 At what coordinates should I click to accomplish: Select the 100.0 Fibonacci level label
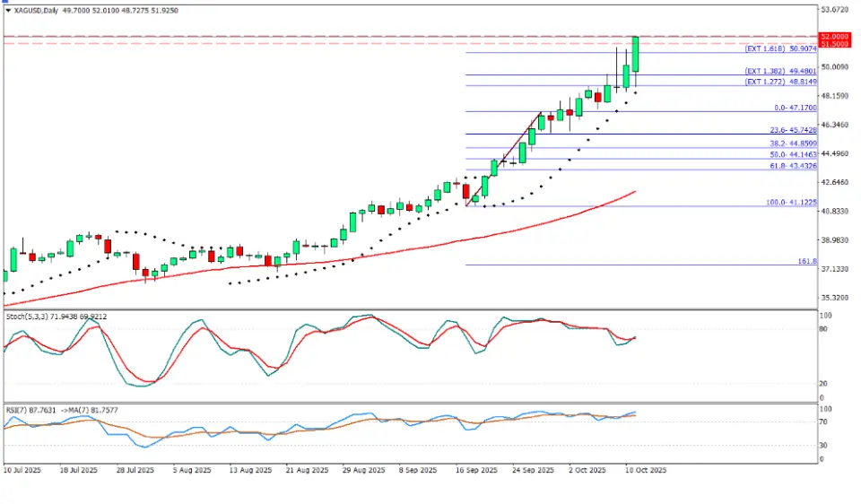coord(790,203)
